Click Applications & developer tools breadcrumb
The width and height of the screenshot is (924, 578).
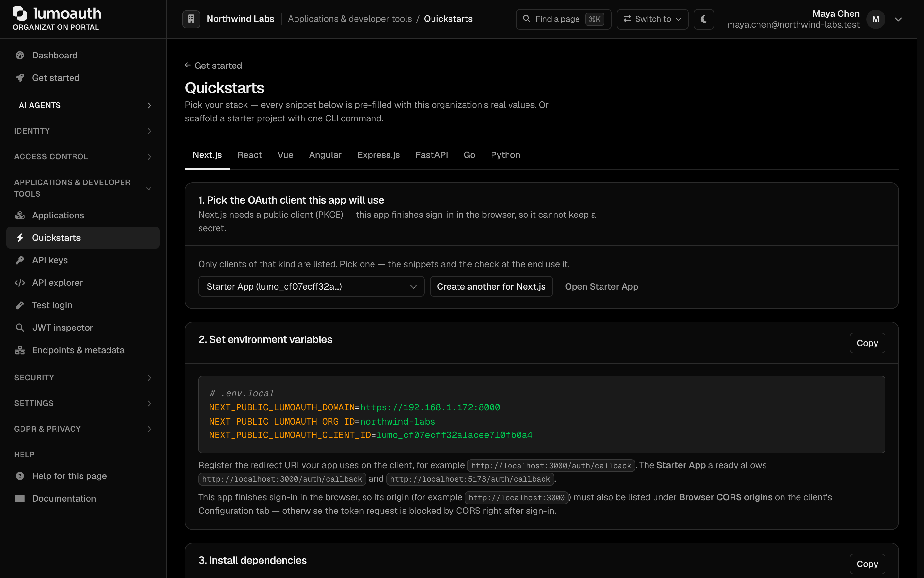(x=350, y=19)
